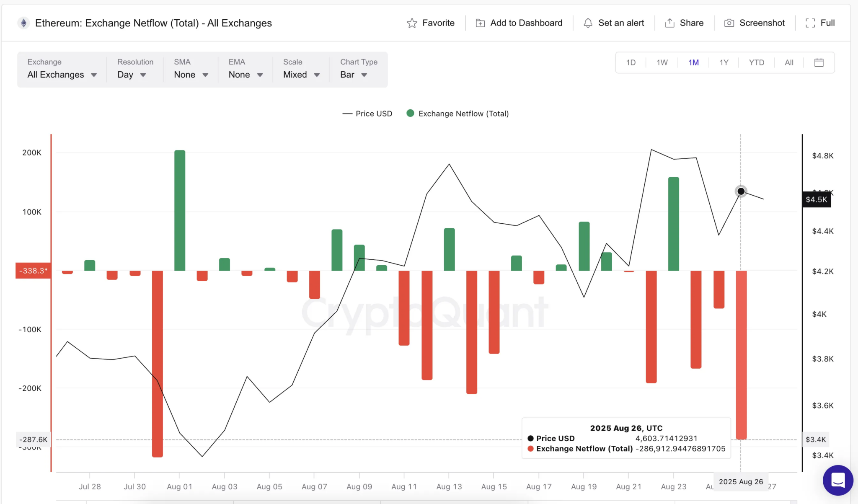Viewport: 858px width, 504px height.
Task: Click the Ethereum logo icon
Action: [x=23, y=23]
